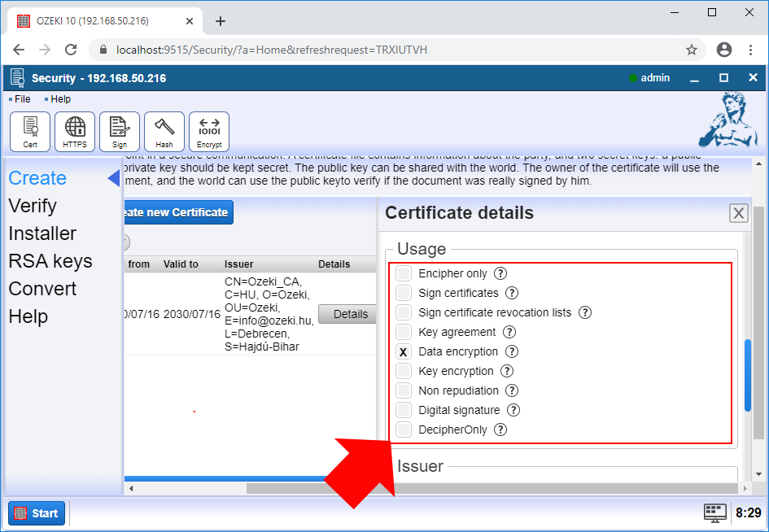
Task: Enable the Digital signature checkbox
Action: click(403, 411)
